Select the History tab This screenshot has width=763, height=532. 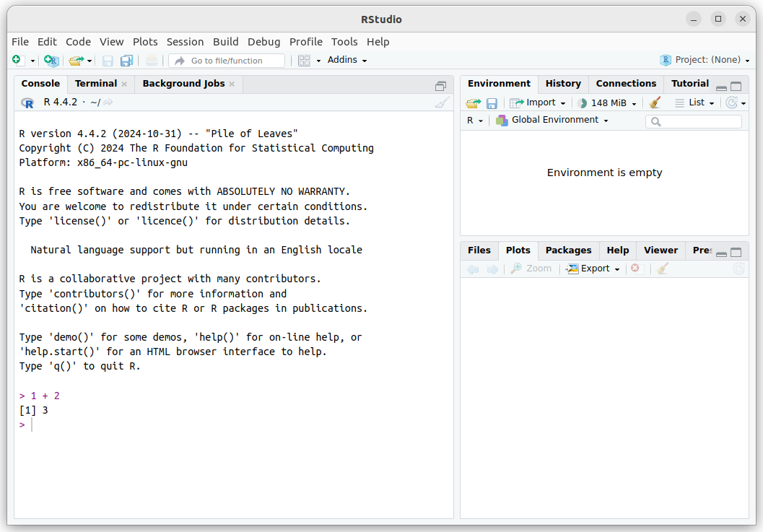563,84
